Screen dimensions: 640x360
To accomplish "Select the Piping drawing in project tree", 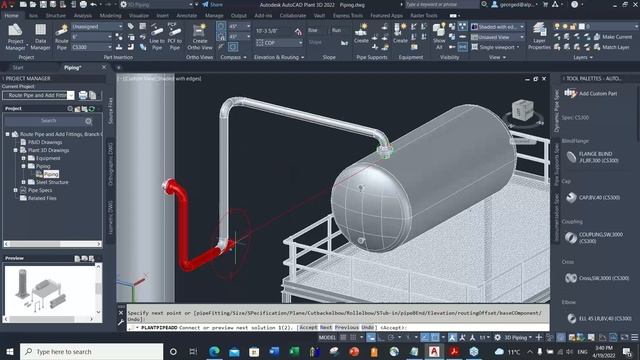I will [51, 174].
